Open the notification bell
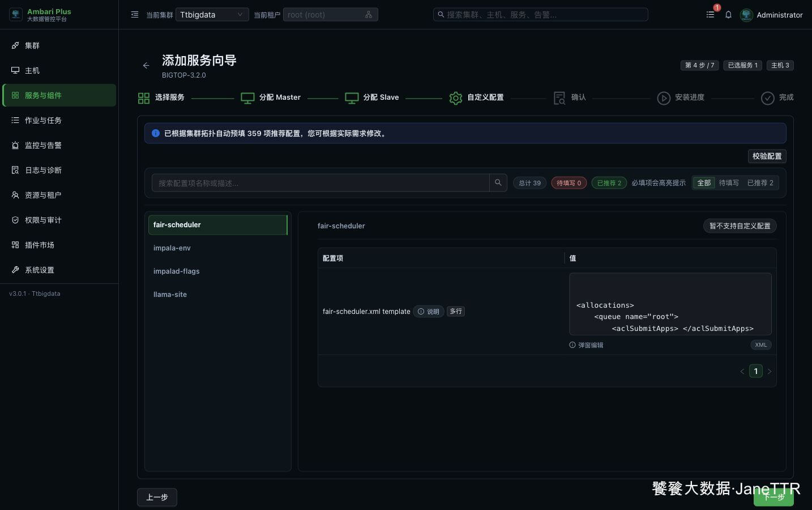This screenshot has width=812, height=510. tap(728, 15)
